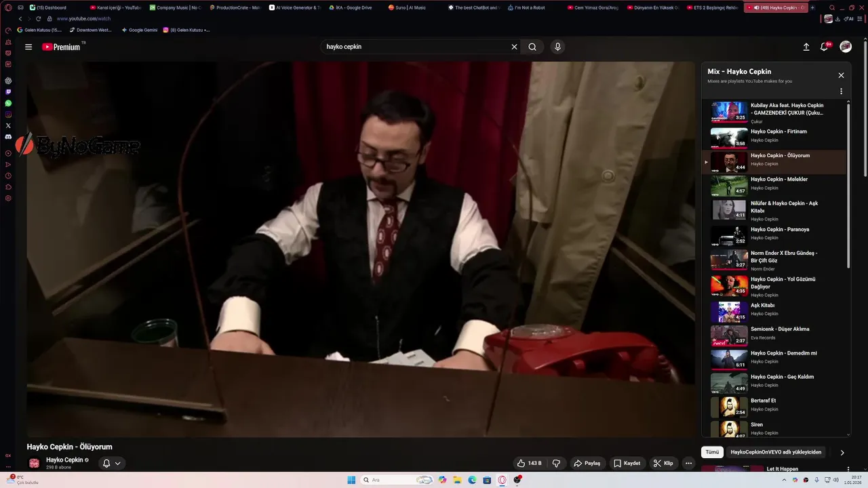Open the Windows Start menu
868x488 pixels.
pyautogui.click(x=351, y=480)
